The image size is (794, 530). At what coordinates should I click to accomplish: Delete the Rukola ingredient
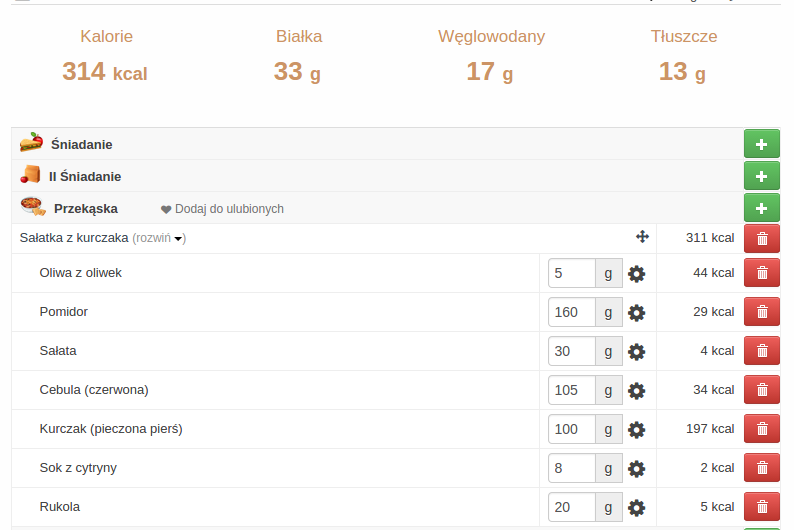[761, 507]
